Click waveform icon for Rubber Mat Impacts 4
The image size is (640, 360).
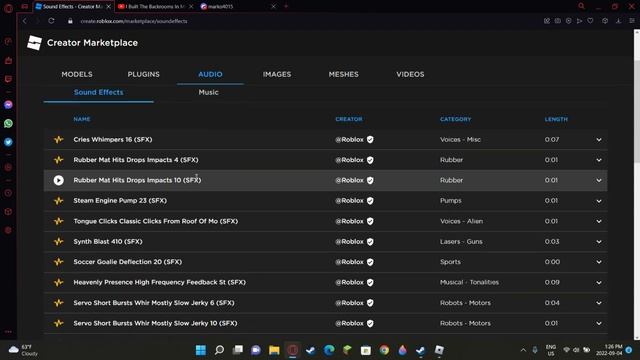58,160
